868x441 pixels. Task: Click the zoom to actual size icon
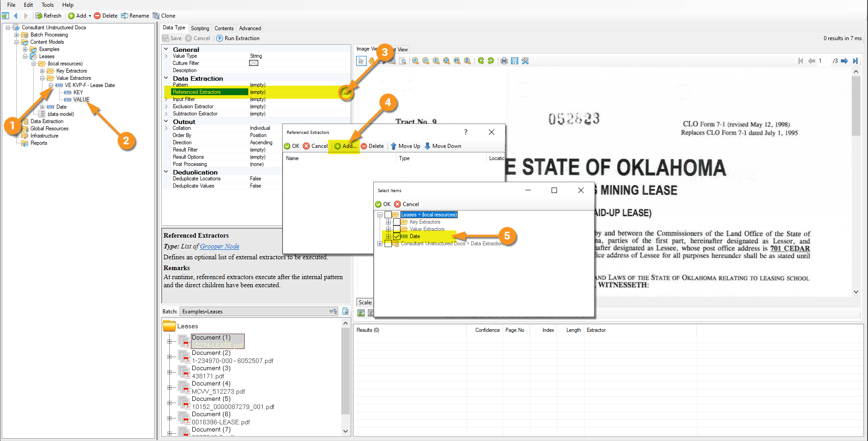[x=436, y=61]
